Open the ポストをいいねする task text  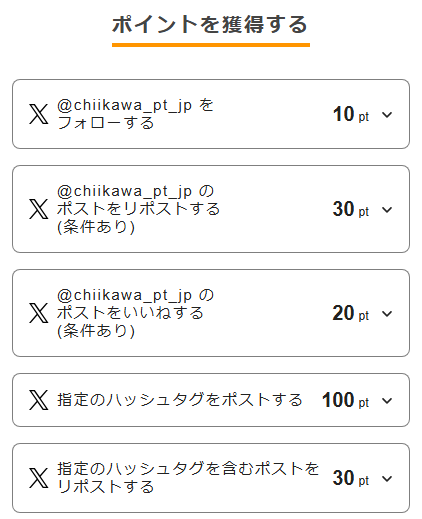(135, 313)
